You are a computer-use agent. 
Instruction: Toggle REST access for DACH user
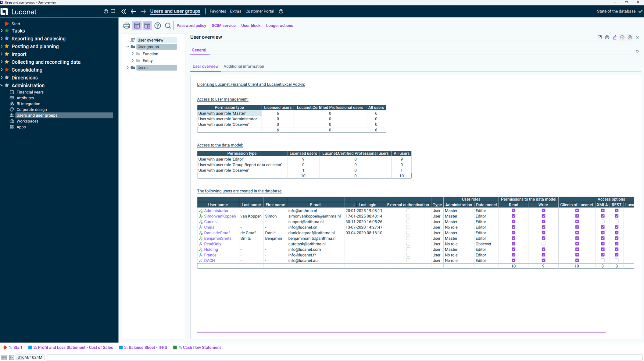(x=617, y=260)
